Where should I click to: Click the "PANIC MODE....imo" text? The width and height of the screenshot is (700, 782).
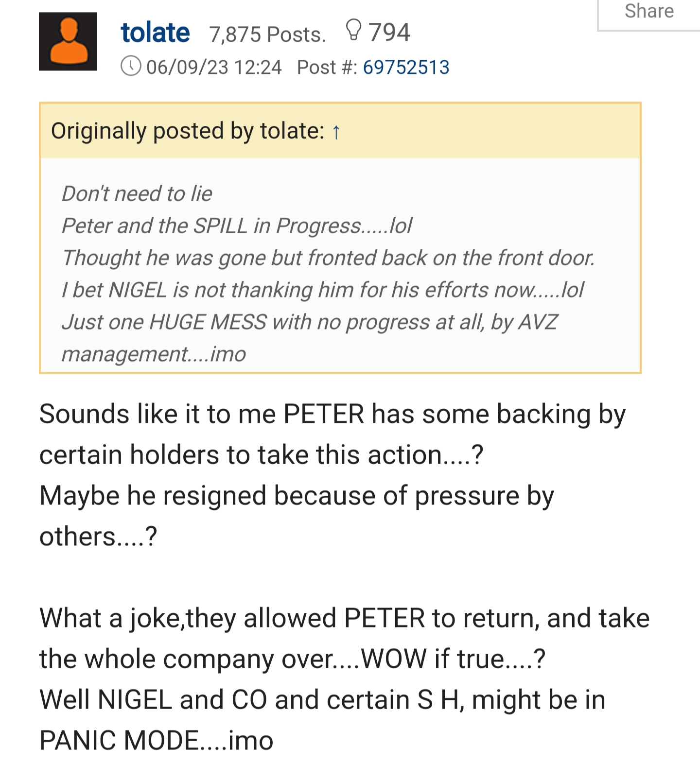click(x=157, y=741)
